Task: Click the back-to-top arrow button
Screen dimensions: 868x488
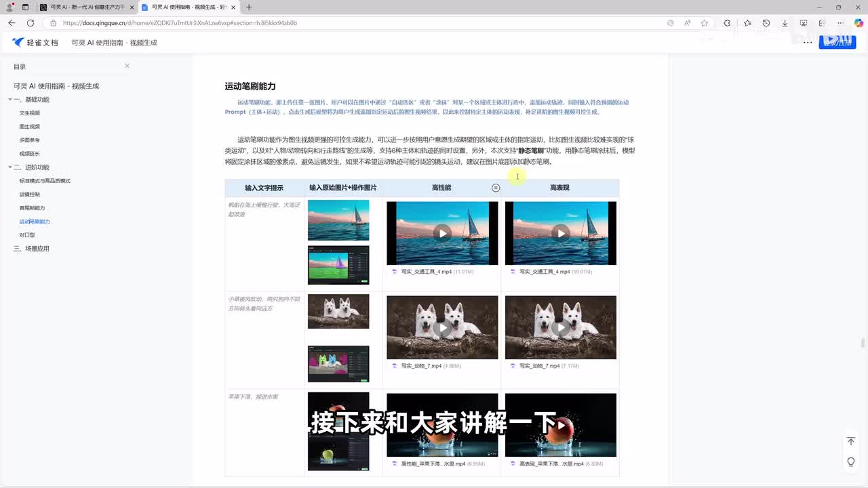Action: [x=850, y=441]
